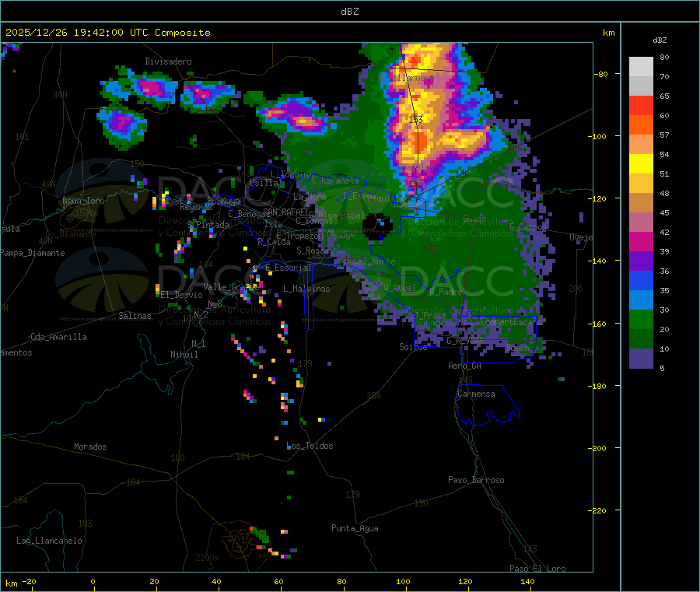Click the light blue 30-35 dBZ swatch
700x592 pixels.
pos(641,300)
